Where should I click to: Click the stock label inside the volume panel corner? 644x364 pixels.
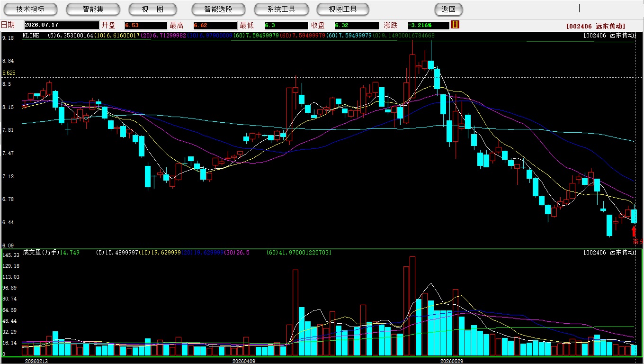(609, 253)
